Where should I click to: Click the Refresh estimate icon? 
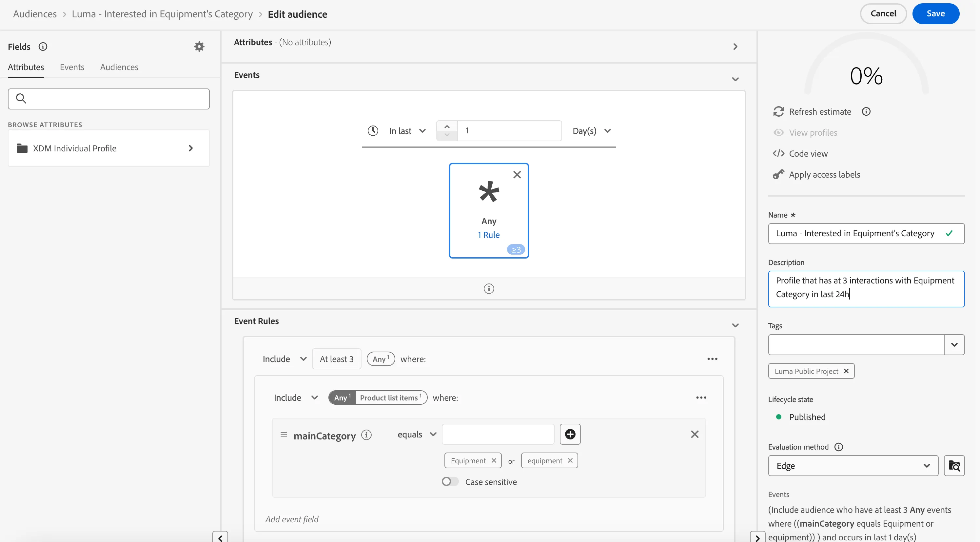click(778, 111)
